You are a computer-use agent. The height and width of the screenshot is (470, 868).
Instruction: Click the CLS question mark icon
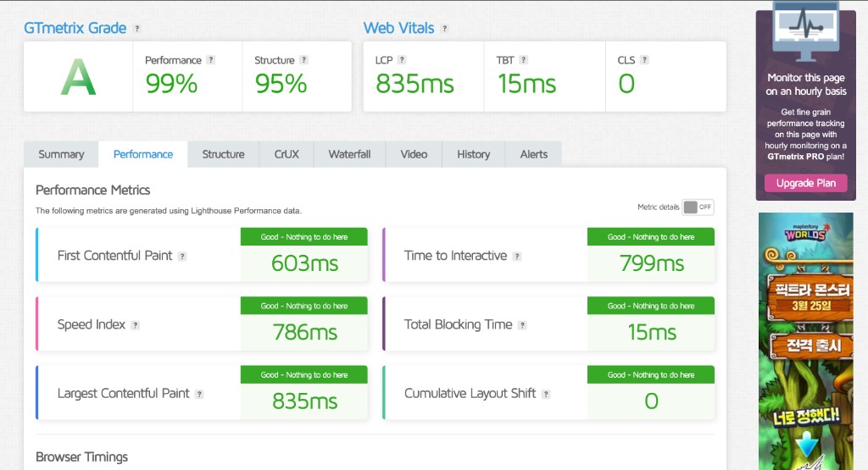(644, 60)
